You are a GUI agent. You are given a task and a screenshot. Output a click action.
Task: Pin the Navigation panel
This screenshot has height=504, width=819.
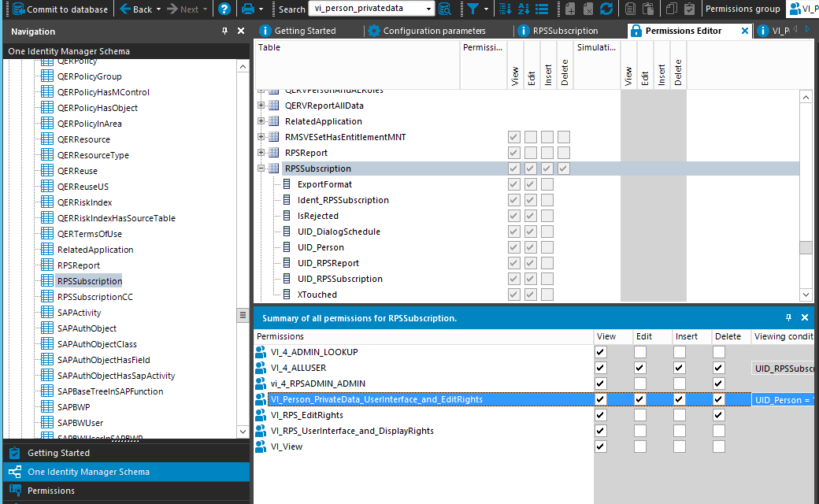pyautogui.click(x=224, y=31)
